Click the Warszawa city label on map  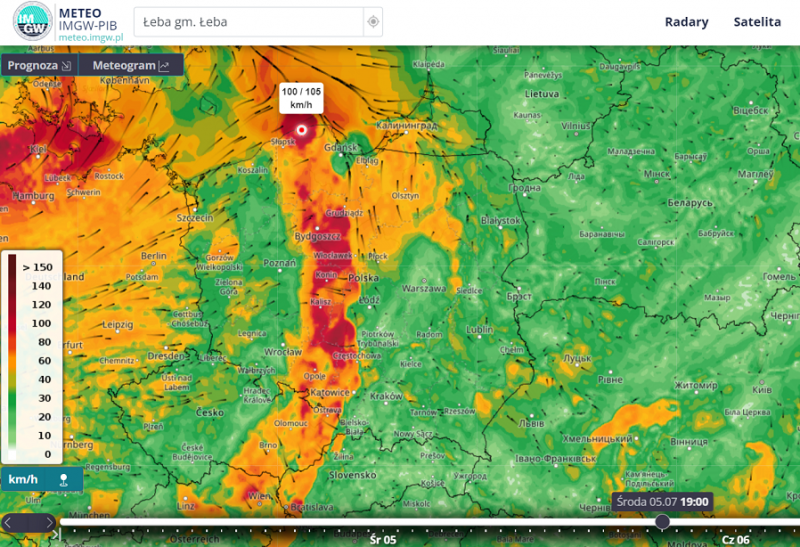tap(423, 288)
